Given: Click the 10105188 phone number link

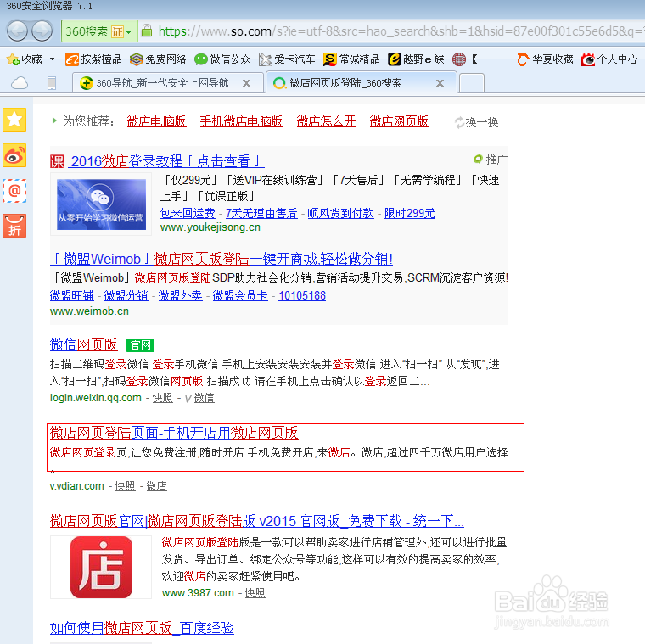Looking at the screenshot, I should 302,295.
